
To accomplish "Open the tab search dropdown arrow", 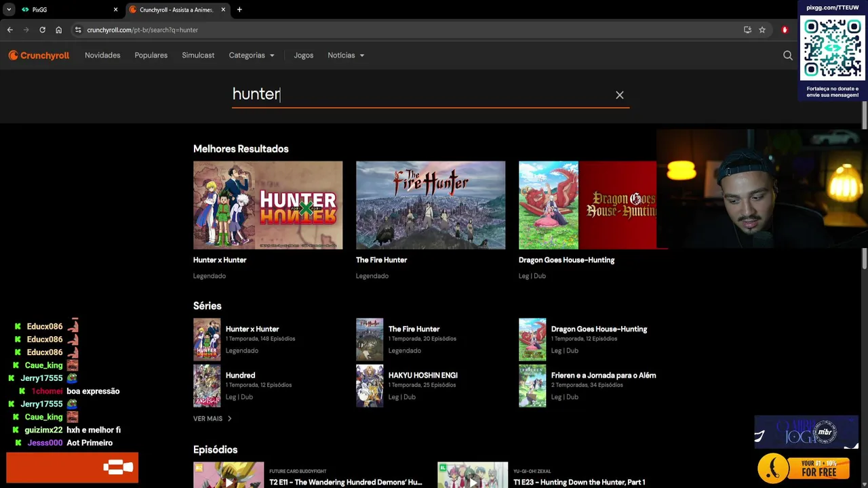I will pyautogui.click(x=8, y=9).
